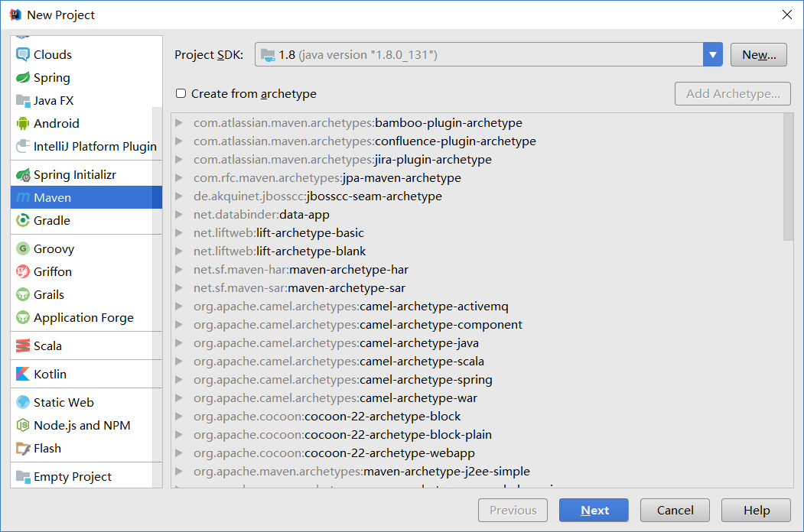Click the Java FX folder icon
Viewport: 804px width, 532px height.
pos(23,100)
